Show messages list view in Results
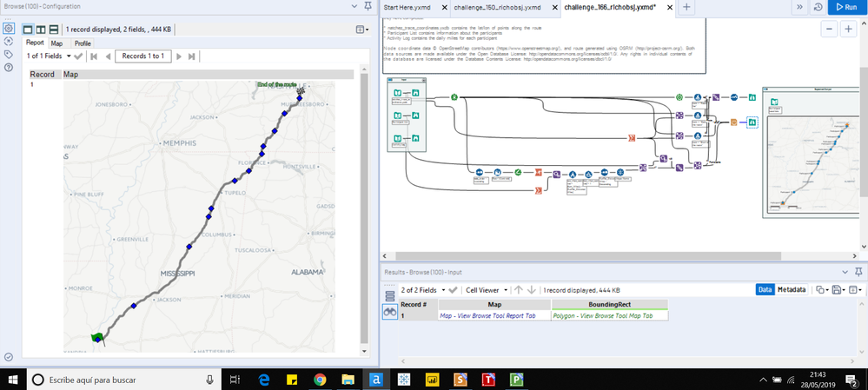Screen dimensions: 868x390 (390, 296)
